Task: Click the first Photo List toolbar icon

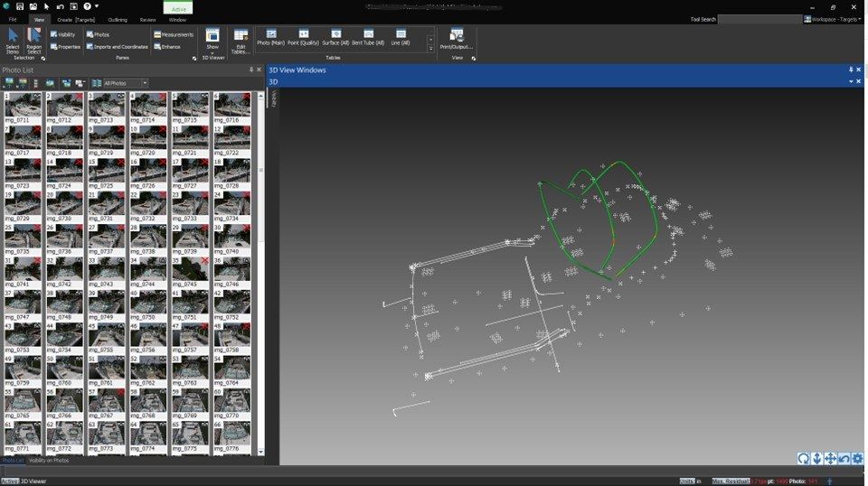Action: click(x=8, y=83)
